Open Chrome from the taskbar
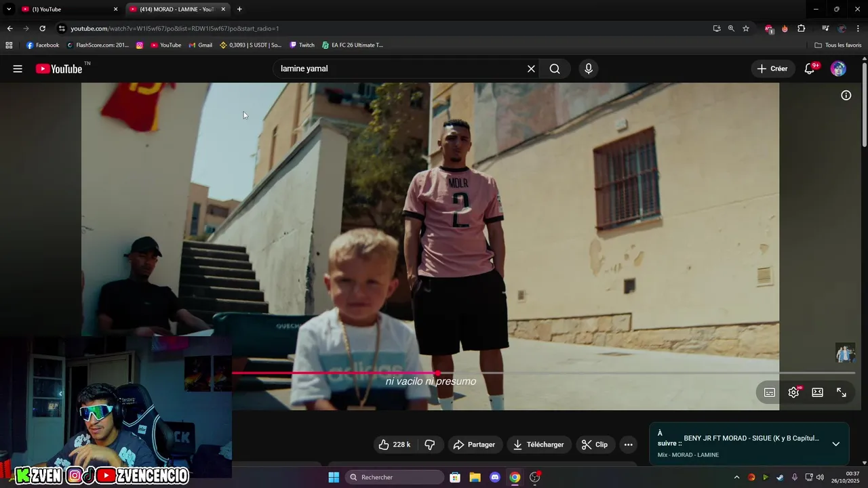 pyautogui.click(x=515, y=477)
